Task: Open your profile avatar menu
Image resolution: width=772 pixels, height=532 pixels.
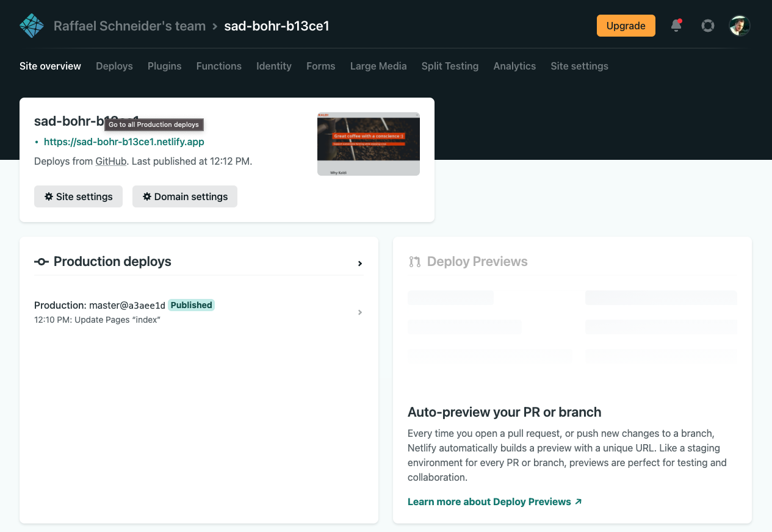Action: 739,26
